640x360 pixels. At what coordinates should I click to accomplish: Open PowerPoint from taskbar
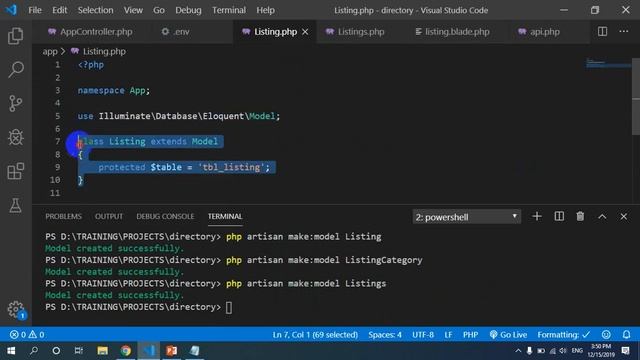click(x=171, y=351)
